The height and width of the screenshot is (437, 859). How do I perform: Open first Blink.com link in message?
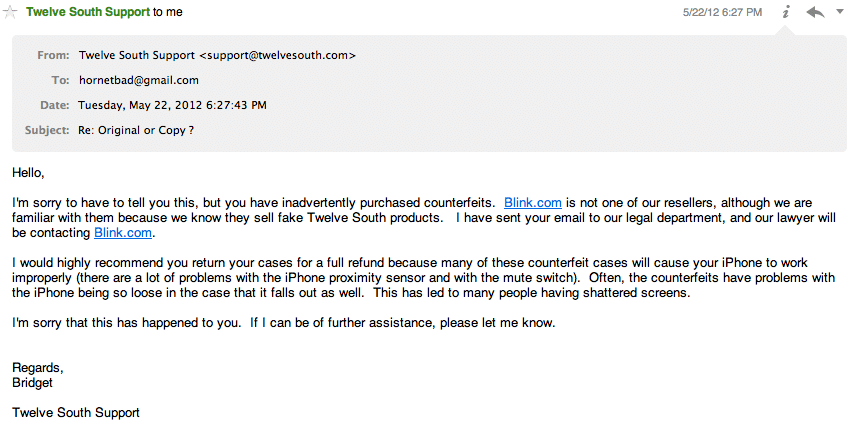[x=532, y=203]
